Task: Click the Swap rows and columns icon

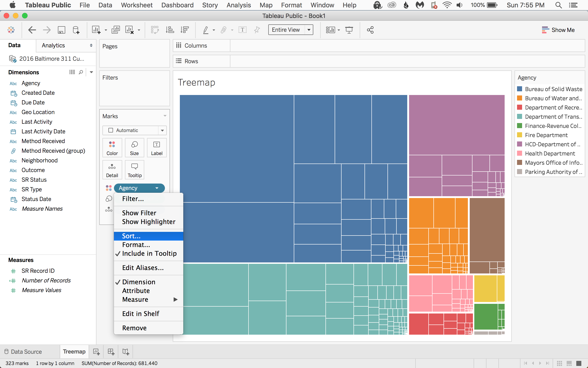Action: tap(155, 30)
